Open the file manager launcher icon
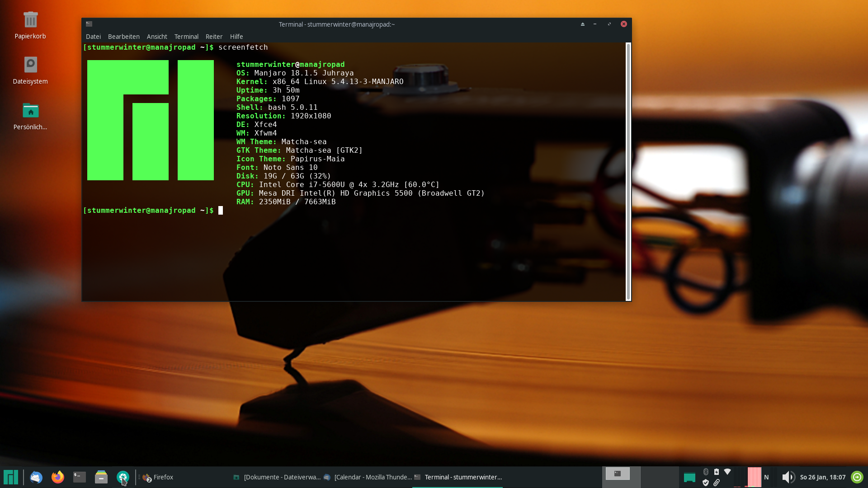Viewport: 868px width, 488px height. [101, 477]
